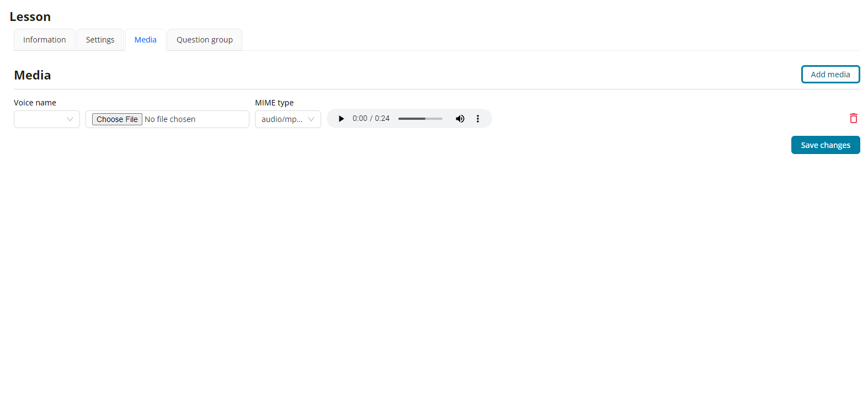Mute the audio player volume
This screenshot has height=408, width=868.
460,119
